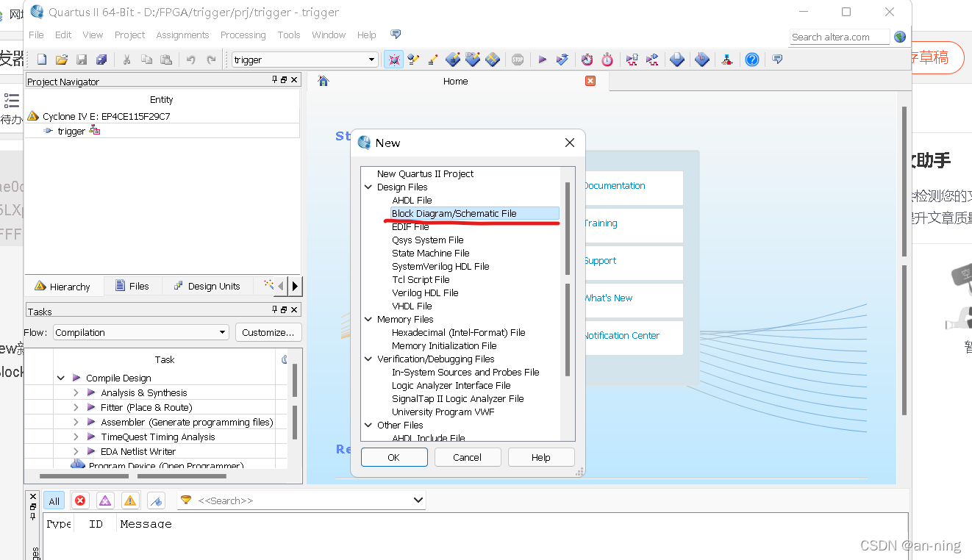Close the Home tab with red X

[590, 81]
